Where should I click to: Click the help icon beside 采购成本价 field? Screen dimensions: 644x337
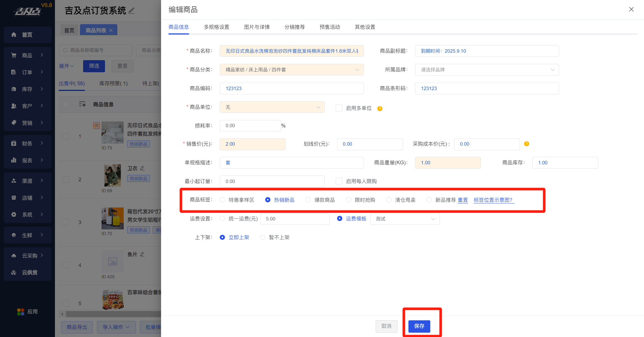pos(526,144)
